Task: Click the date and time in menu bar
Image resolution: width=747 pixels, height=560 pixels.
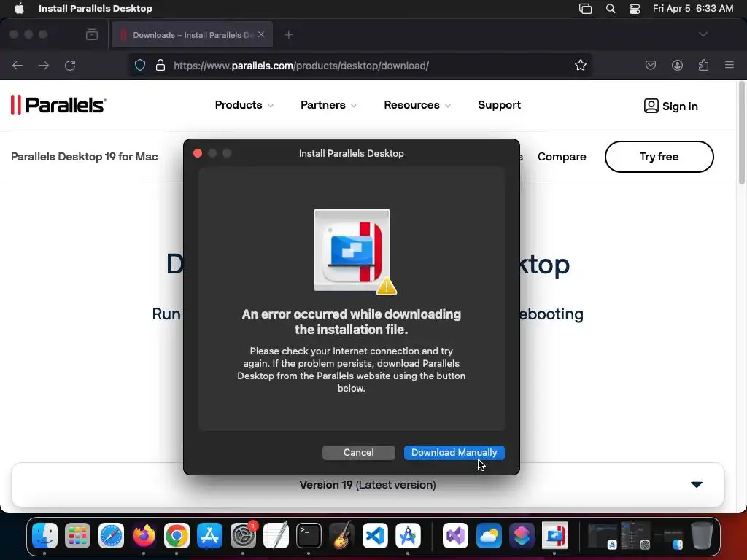Action: click(x=693, y=8)
